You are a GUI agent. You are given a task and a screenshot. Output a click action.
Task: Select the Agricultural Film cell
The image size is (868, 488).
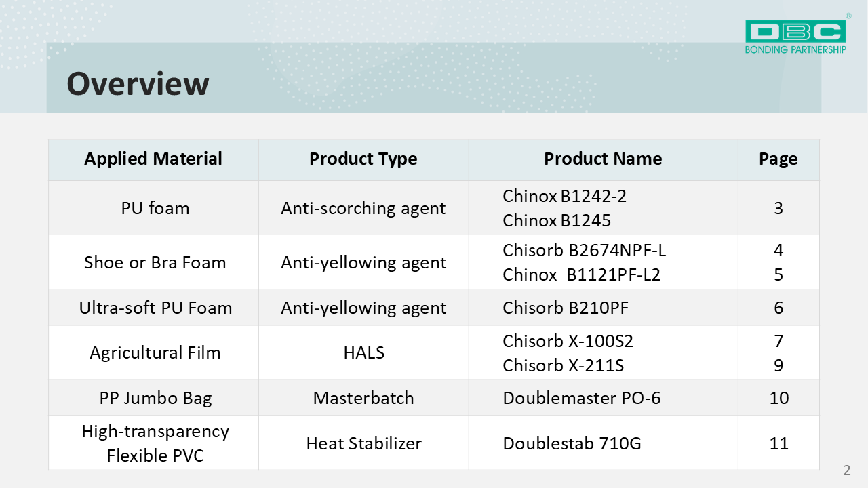click(x=155, y=352)
